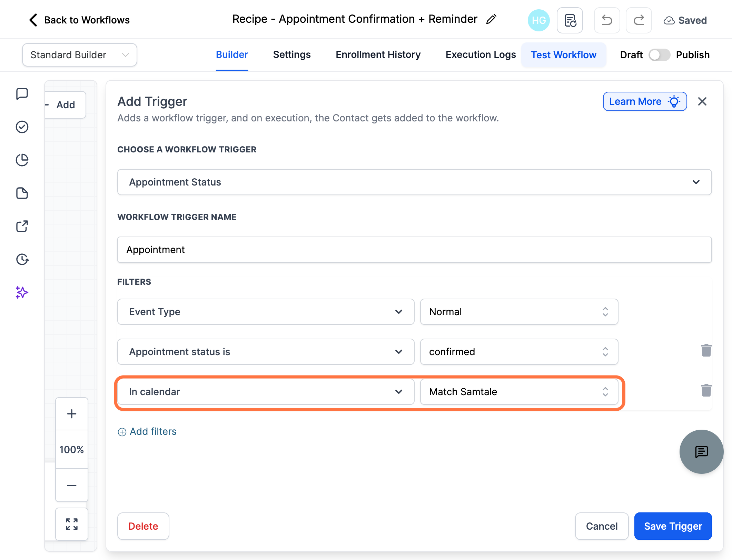Click the Learn More button
732x560 pixels.
point(645,101)
